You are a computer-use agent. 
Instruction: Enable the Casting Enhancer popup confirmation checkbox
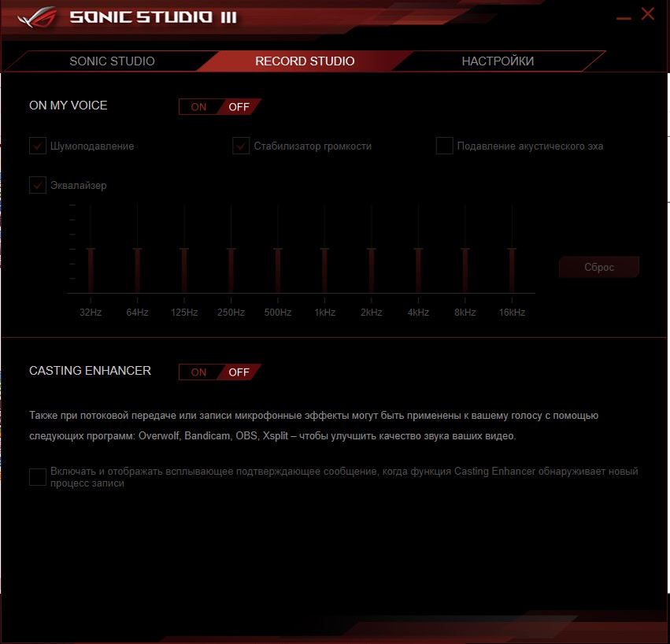(38, 477)
